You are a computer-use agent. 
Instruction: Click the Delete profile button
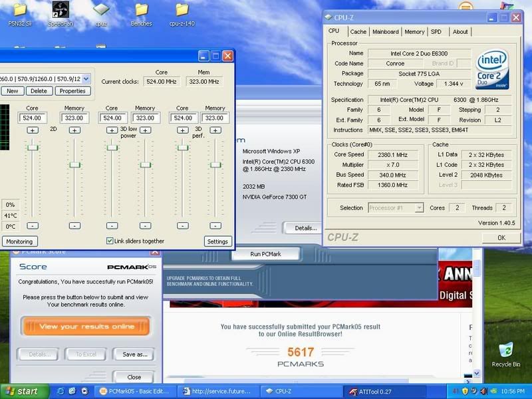pyautogui.click(x=39, y=91)
